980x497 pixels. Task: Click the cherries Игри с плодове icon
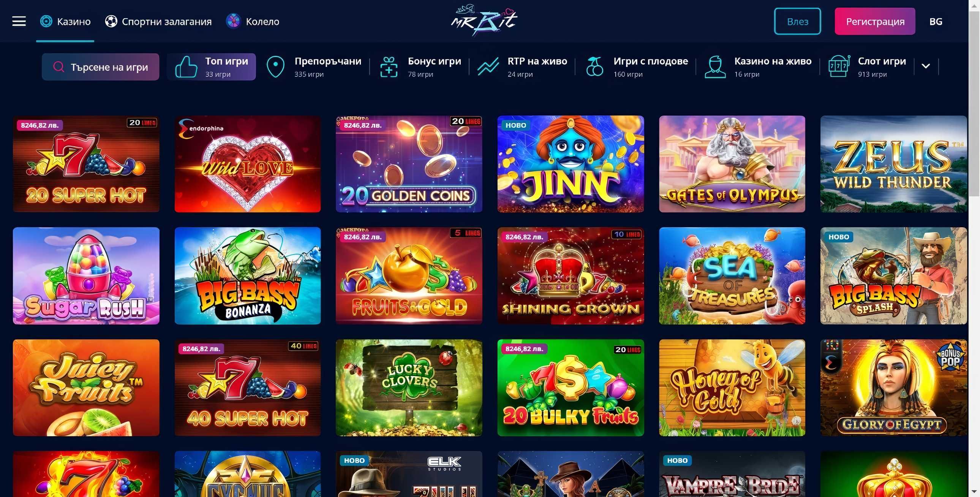point(594,66)
